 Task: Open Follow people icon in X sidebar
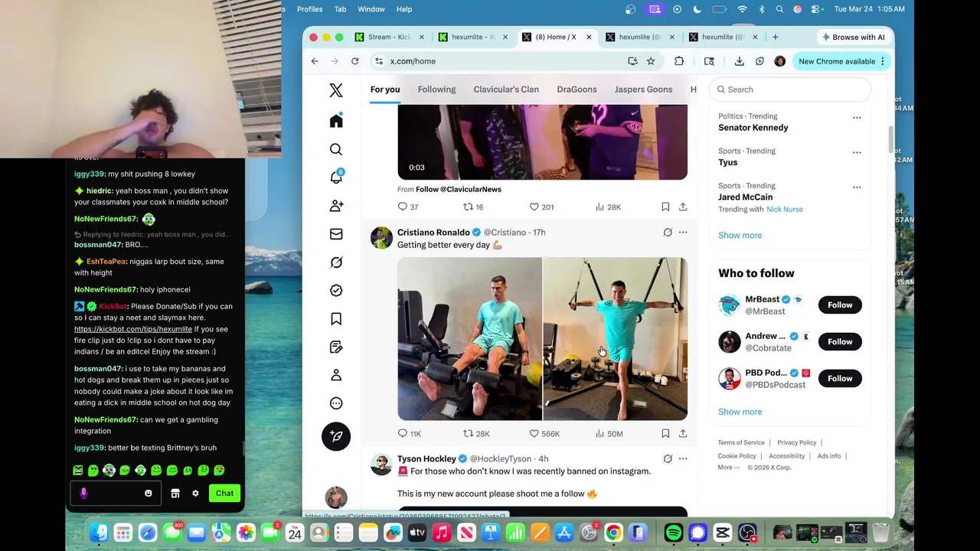[x=336, y=206]
